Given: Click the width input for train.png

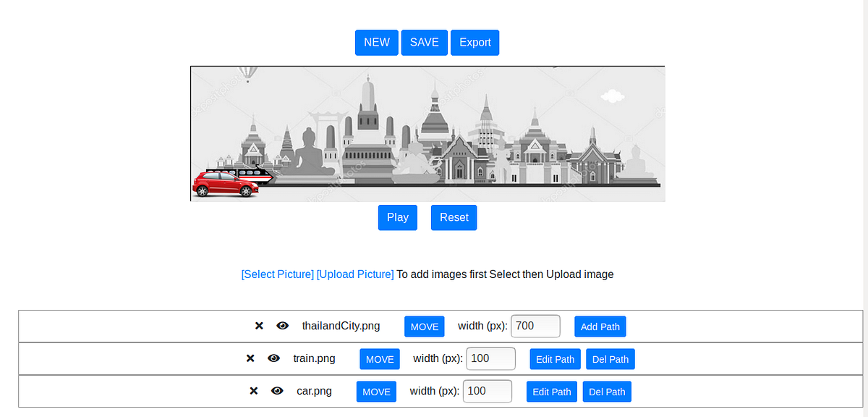Looking at the screenshot, I should coord(490,358).
